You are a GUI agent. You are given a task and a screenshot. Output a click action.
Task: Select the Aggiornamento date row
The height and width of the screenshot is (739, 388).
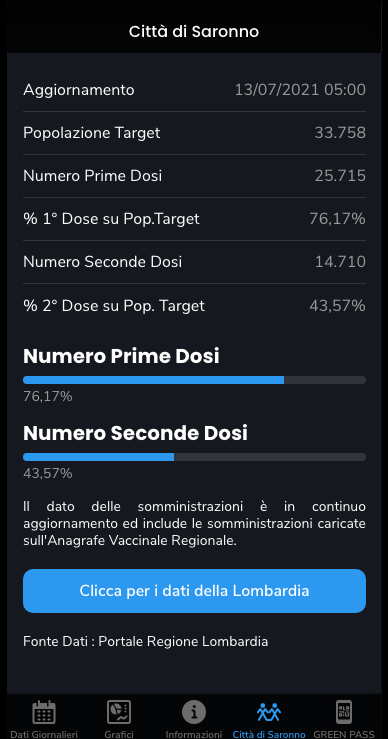[194, 90]
